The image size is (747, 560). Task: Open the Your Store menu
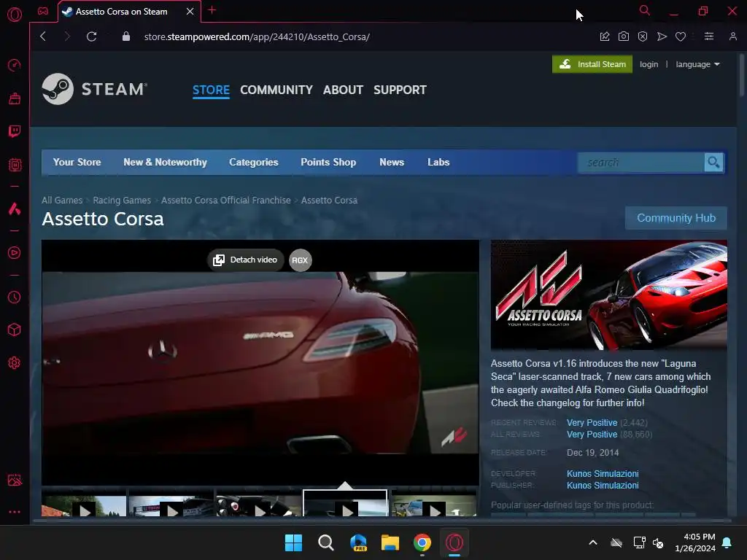pos(77,163)
